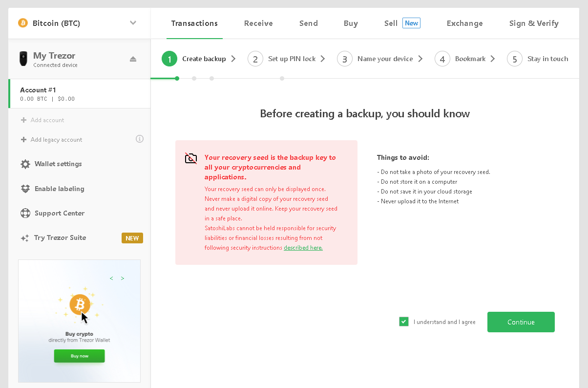Click the Buy now button in banner
This screenshot has width=588, height=388.
79,356
